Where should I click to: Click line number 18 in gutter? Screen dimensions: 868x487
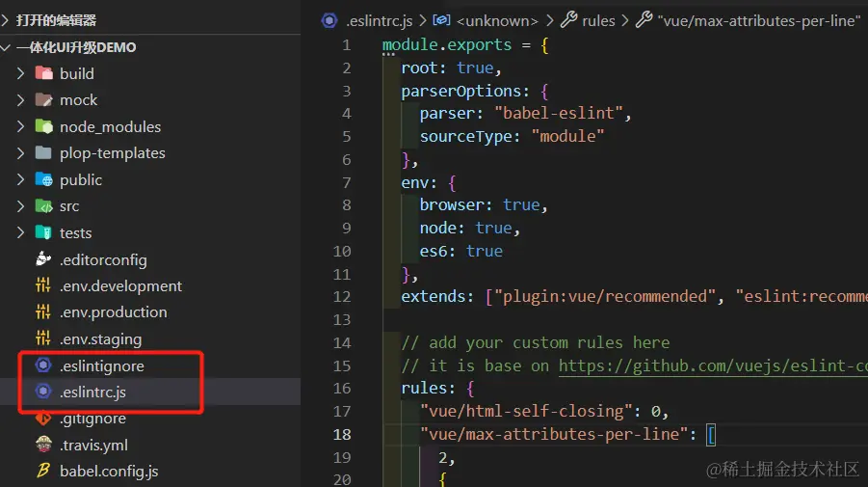click(x=342, y=434)
